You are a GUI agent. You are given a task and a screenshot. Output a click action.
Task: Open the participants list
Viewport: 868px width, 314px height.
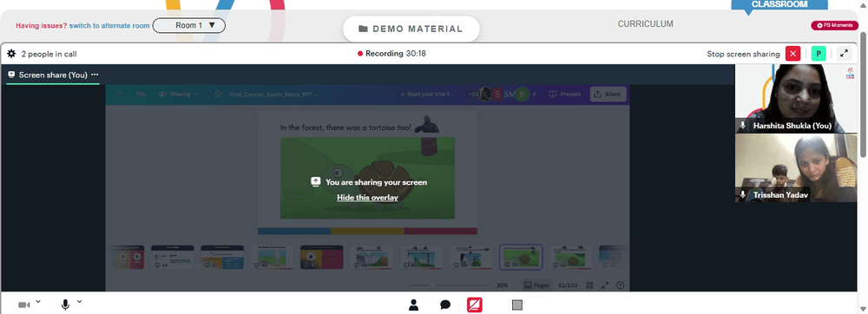tap(413, 304)
